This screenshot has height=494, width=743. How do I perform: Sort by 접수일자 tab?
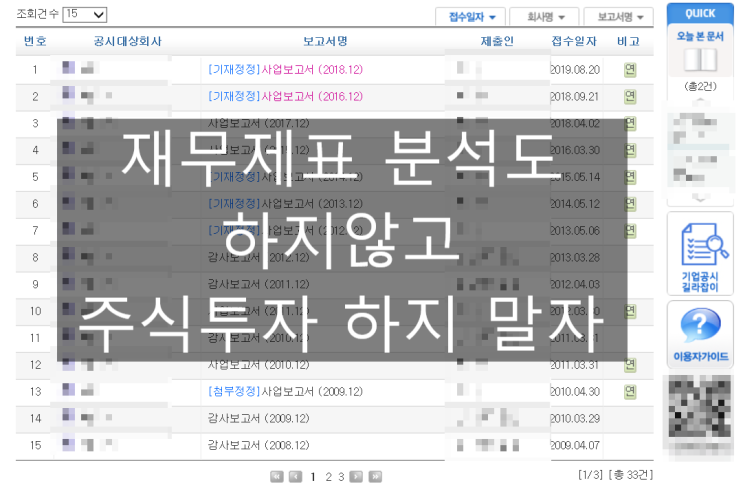pos(471,17)
